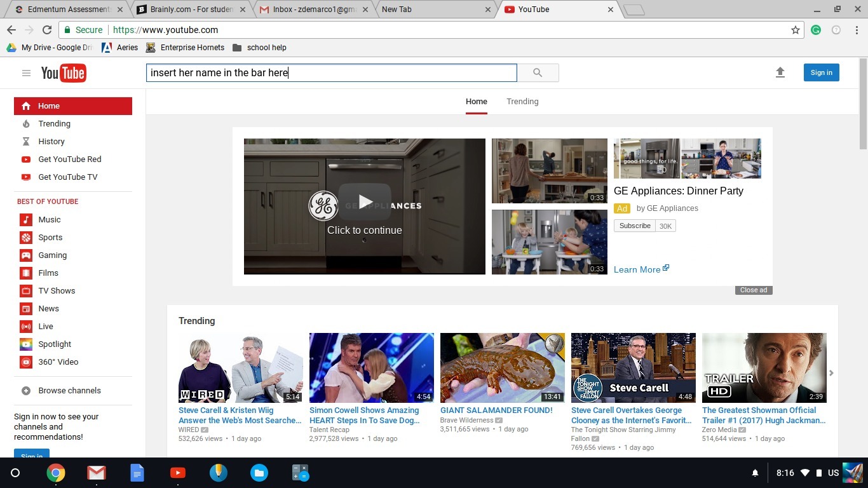Viewport: 868px width, 488px height.
Task: Select 360° Video in the sidebar
Action: tap(58, 362)
